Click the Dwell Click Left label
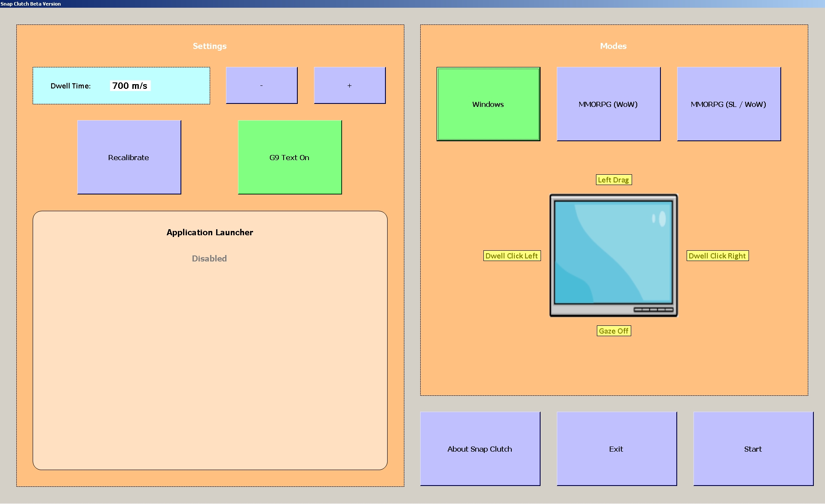Viewport: 825px width, 504px height. click(x=512, y=256)
